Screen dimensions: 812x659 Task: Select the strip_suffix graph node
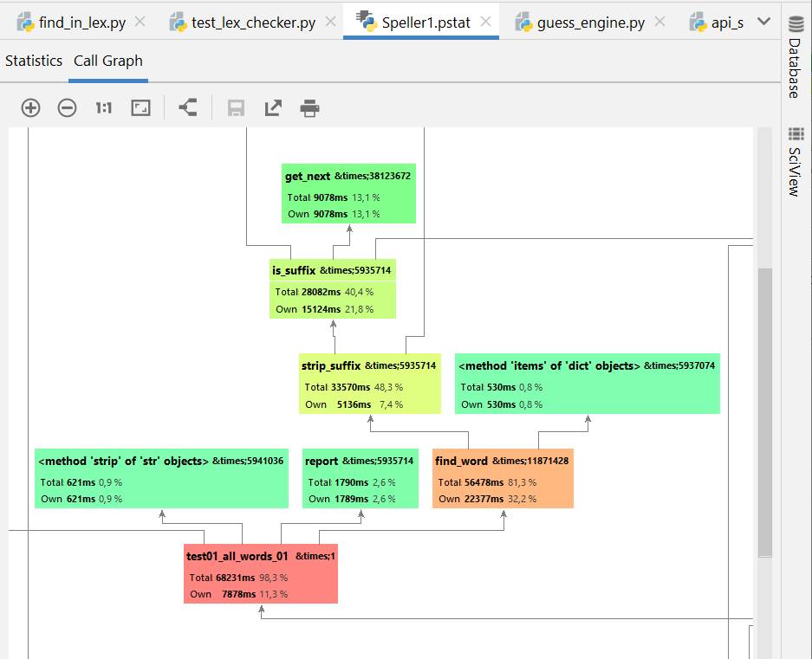point(369,383)
